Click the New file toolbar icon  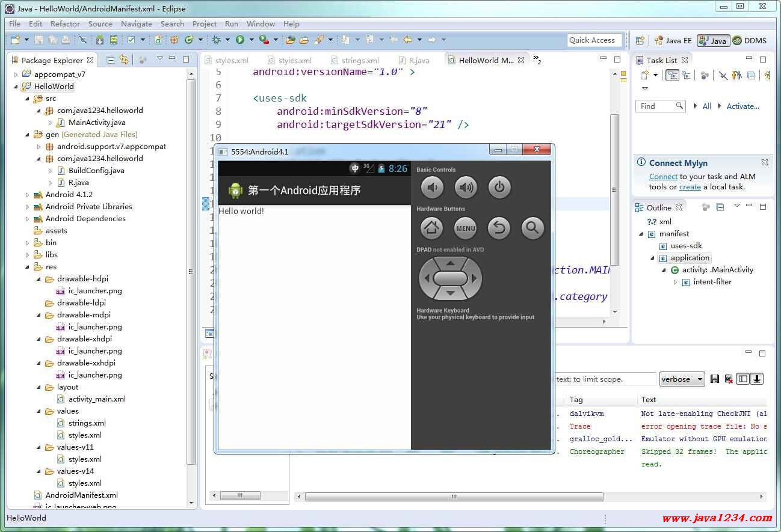coord(15,40)
